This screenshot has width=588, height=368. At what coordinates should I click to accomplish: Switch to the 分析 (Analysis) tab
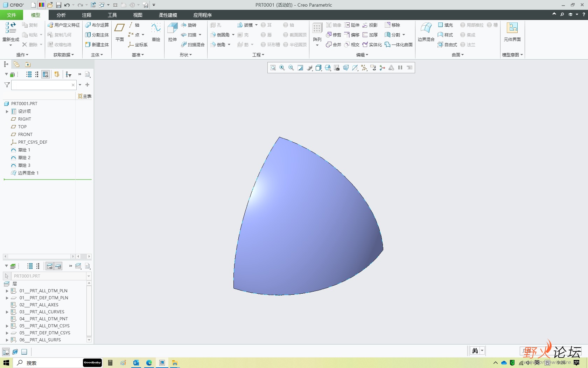tap(61, 15)
